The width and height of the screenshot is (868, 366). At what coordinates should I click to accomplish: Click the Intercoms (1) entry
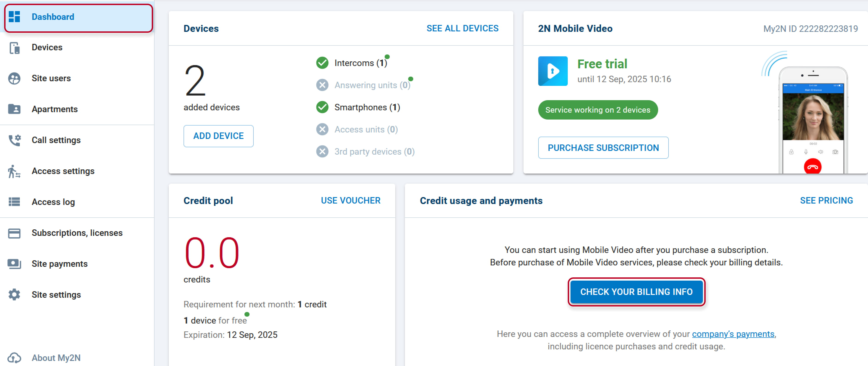[361, 63]
